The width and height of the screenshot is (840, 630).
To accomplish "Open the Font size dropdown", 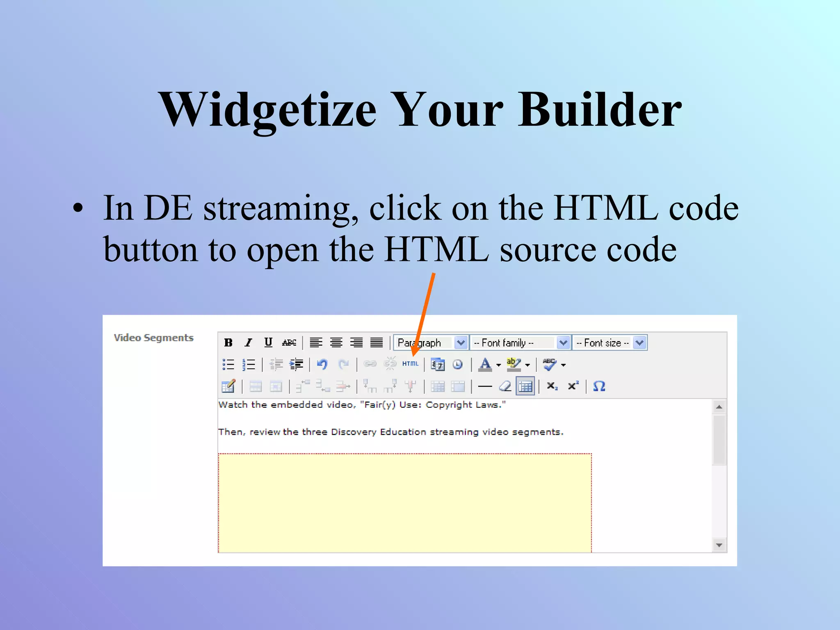I will click(x=609, y=342).
